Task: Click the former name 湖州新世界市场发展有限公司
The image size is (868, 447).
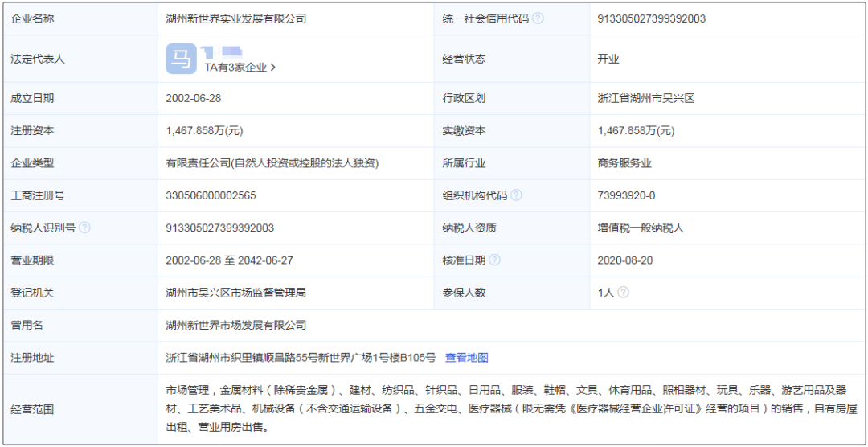Action: pos(235,325)
